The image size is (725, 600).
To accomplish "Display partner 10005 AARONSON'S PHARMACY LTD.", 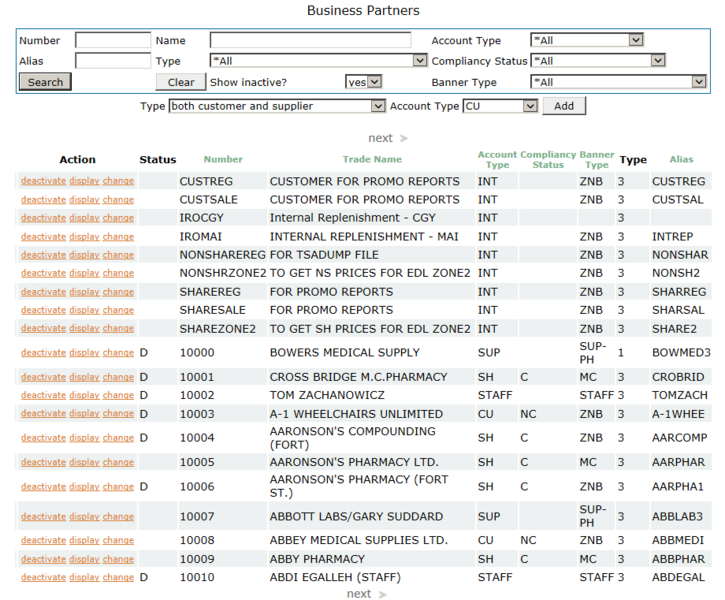I will (84, 462).
